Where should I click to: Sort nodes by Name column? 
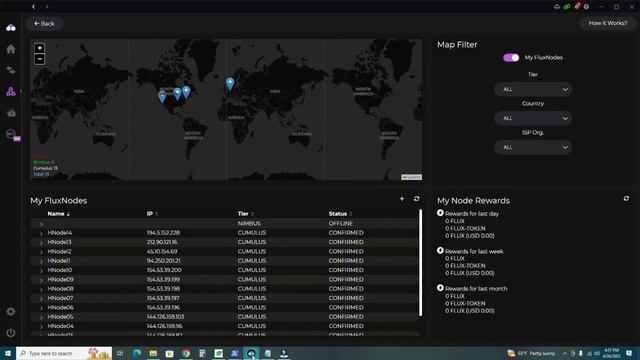point(58,214)
